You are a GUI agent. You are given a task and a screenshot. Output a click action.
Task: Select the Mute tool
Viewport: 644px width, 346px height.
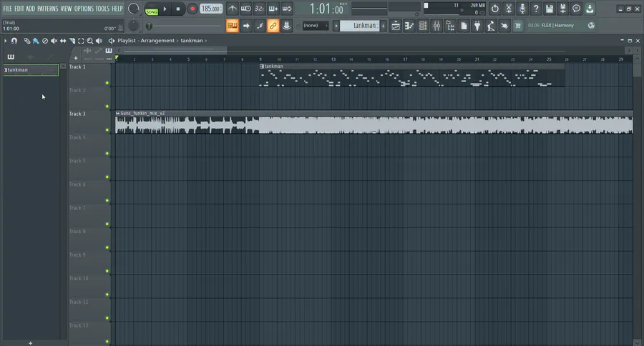tap(54, 41)
